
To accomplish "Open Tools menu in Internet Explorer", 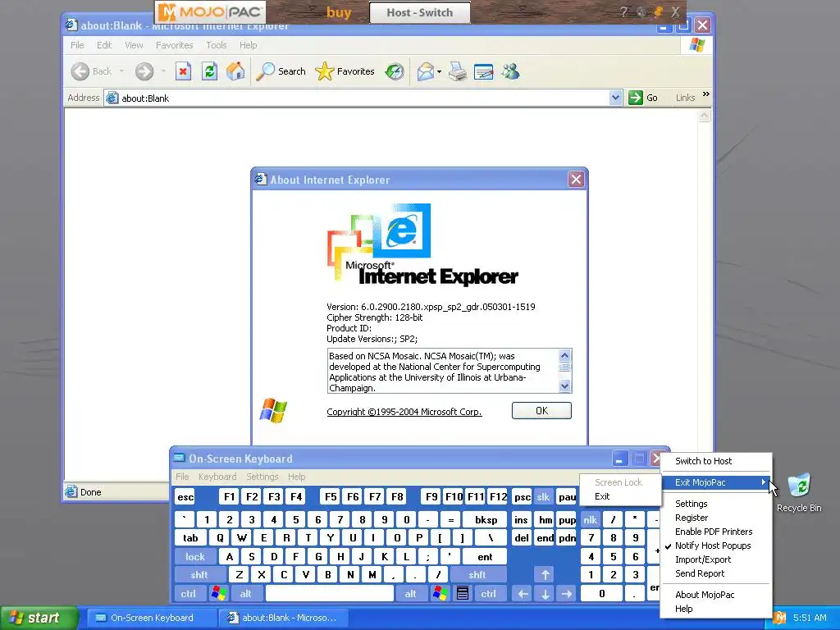I will pyautogui.click(x=217, y=45).
